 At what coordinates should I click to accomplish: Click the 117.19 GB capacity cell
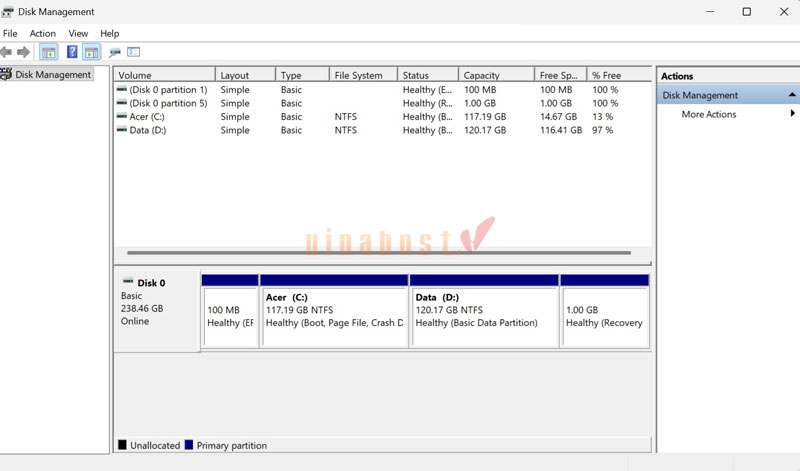(485, 116)
